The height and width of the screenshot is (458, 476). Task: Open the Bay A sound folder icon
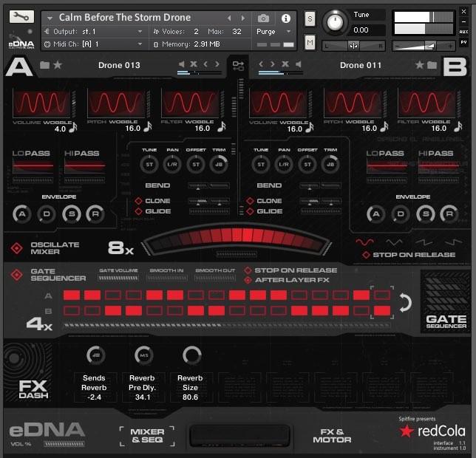[x=44, y=65]
